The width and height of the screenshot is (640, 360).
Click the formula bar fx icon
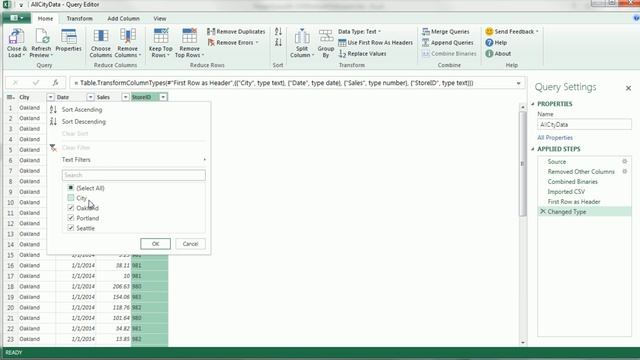pos(56,83)
